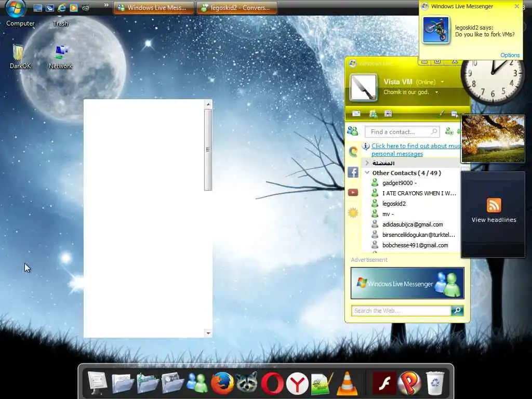This screenshot has height=399, width=532.
Task: Click the paintbrush color scheme icon in Messenger
Action: click(441, 114)
